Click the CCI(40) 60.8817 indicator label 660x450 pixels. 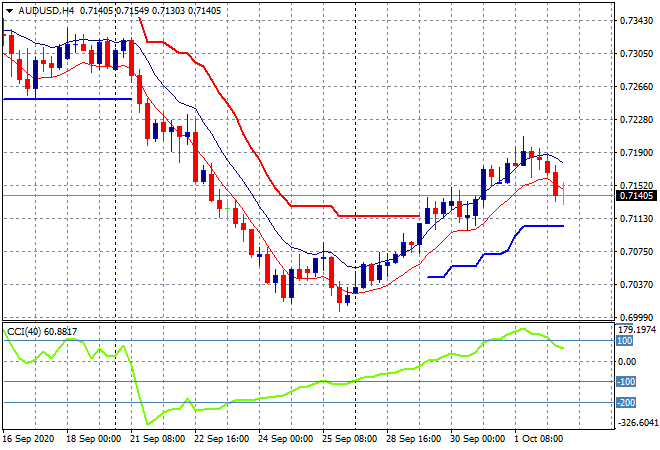click(x=43, y=331)
